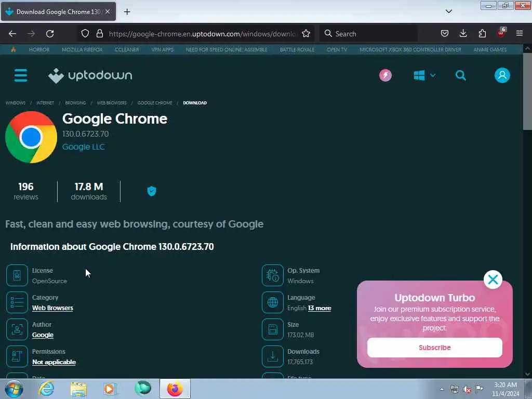Open the Battle Royale top bar link
Screen dimensions: 532x399
[x=297, y=49]
